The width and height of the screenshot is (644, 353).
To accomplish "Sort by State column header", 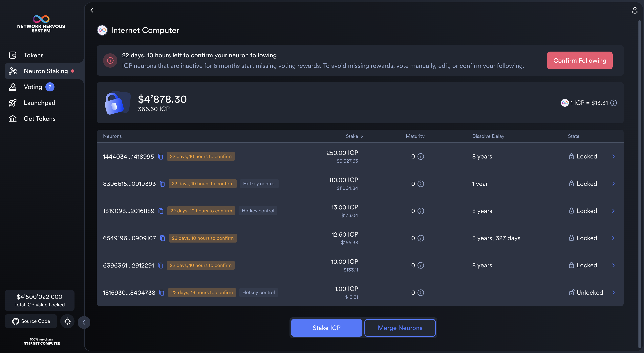I will click(x=573, y=136).
